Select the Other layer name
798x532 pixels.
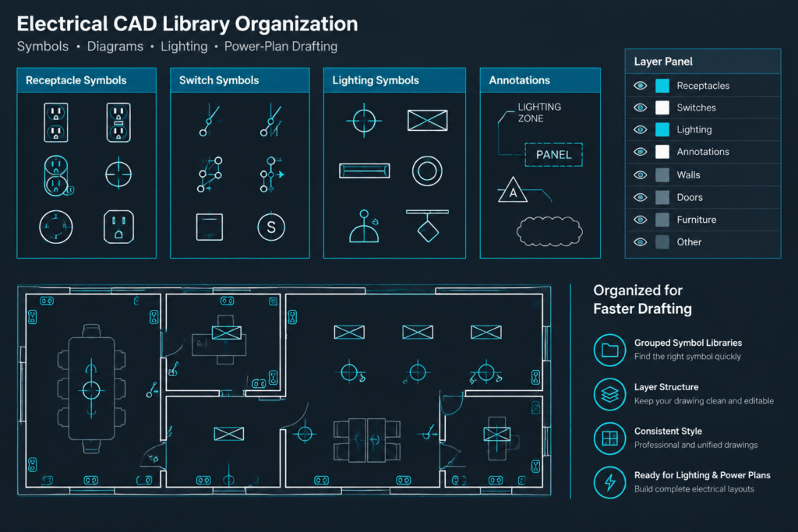(689, 242)
